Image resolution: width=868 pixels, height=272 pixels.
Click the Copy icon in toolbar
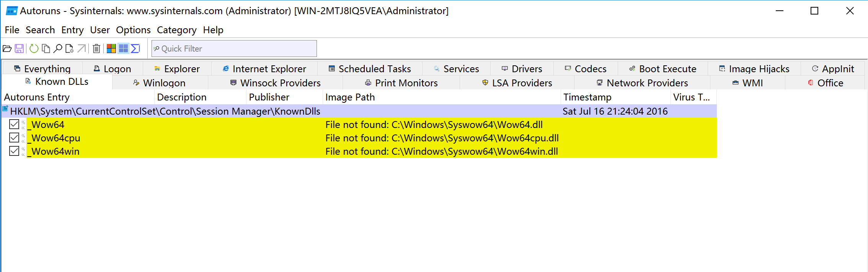point(46,49)
